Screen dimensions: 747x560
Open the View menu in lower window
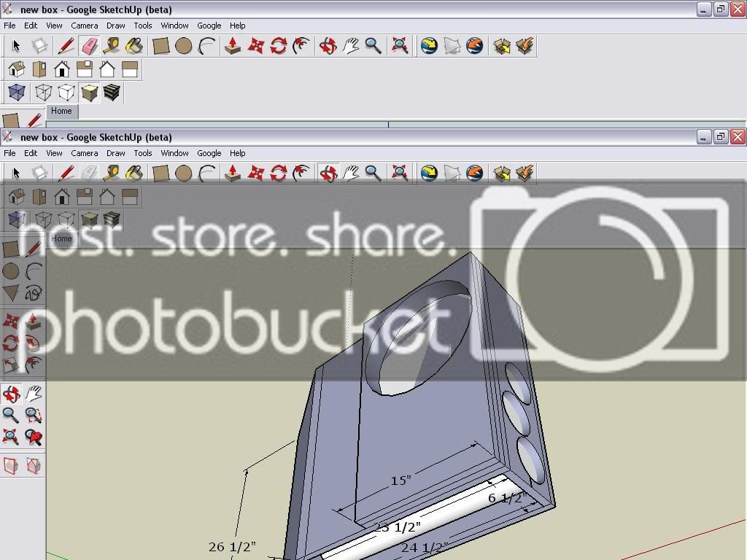tap(54, 153)
